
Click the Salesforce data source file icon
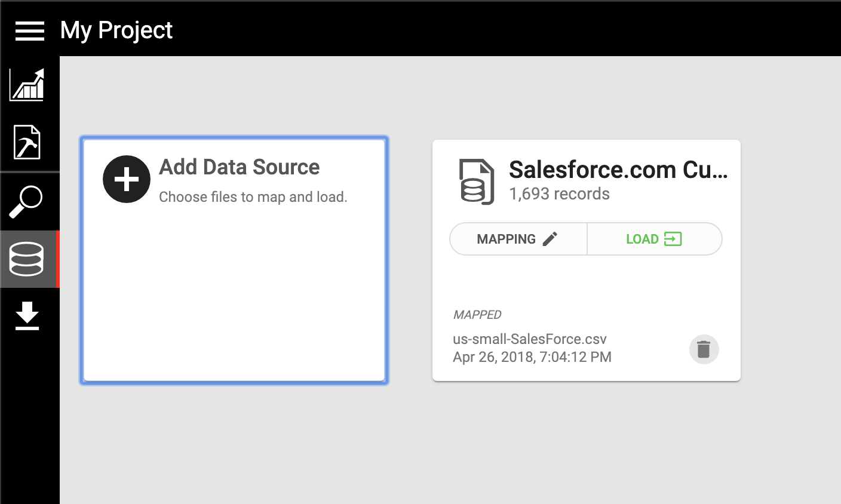pos(476,182)
